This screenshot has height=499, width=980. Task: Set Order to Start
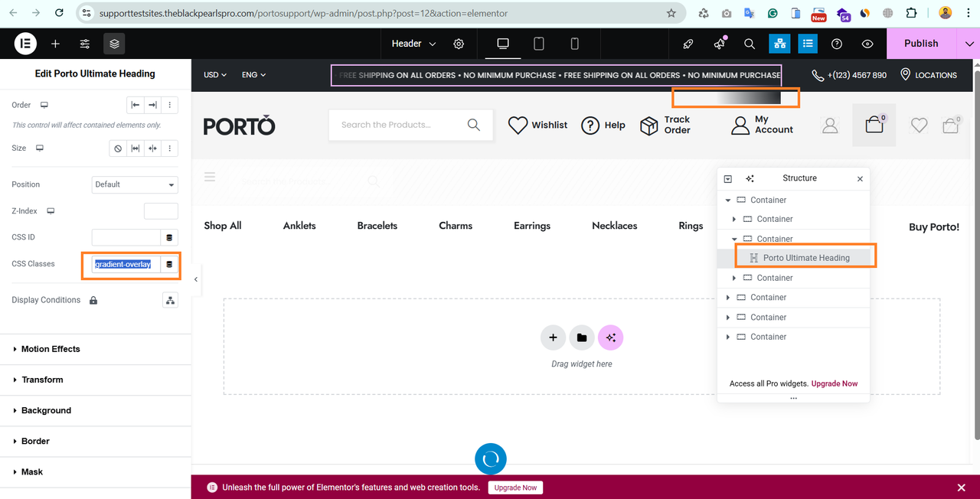tap(136, 105)
